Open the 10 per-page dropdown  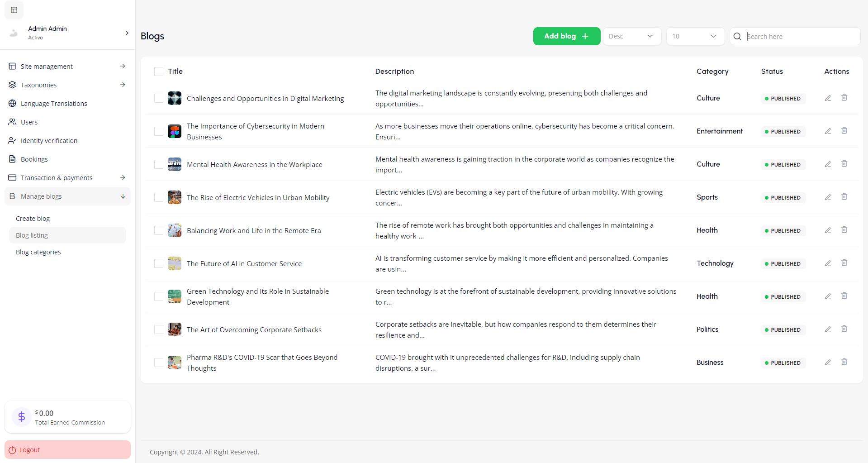695,36
